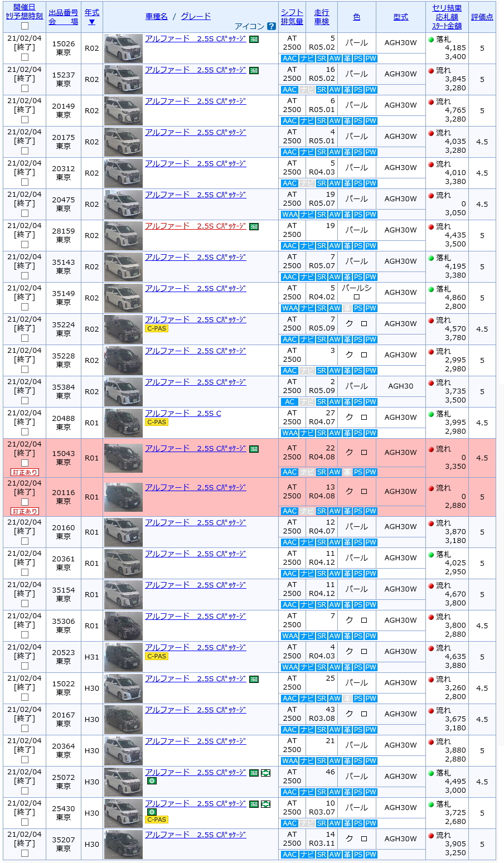
Task: Check the checkbox for lot 35207
Action: [x=25, y=854]
